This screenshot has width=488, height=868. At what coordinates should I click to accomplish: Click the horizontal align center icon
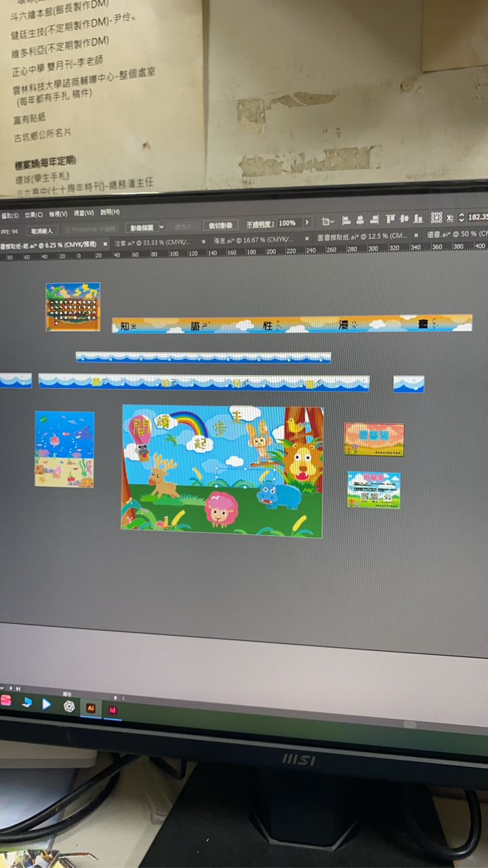pyautogui.click(x=359, y=220)
